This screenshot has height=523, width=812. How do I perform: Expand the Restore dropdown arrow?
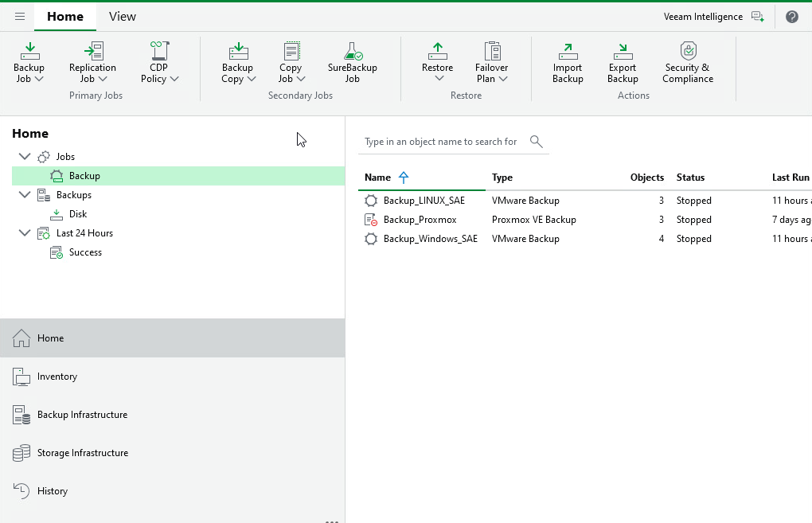coord(439,78)
